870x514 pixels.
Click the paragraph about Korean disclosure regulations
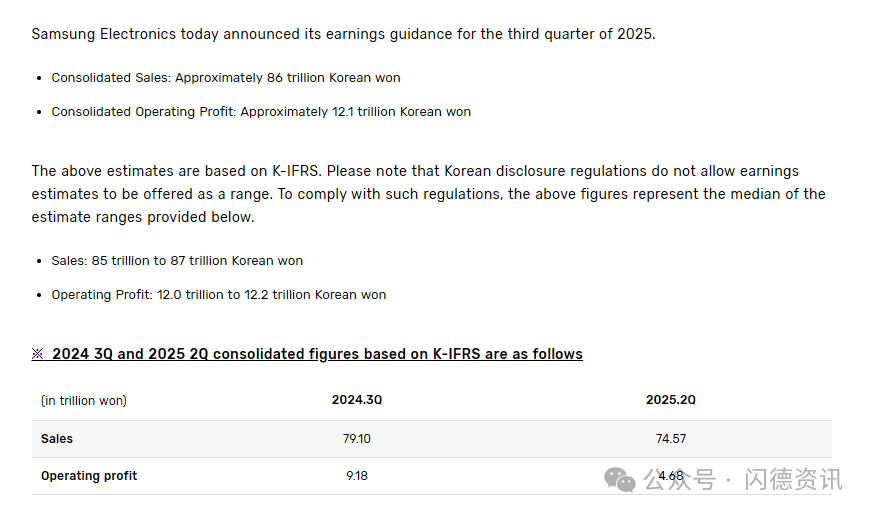[x=428, y=194]
